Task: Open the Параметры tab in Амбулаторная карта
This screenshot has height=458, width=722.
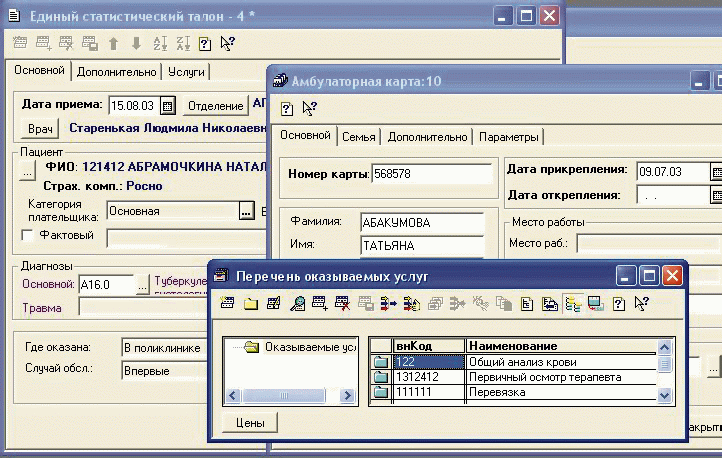Action: click(508, 137)
